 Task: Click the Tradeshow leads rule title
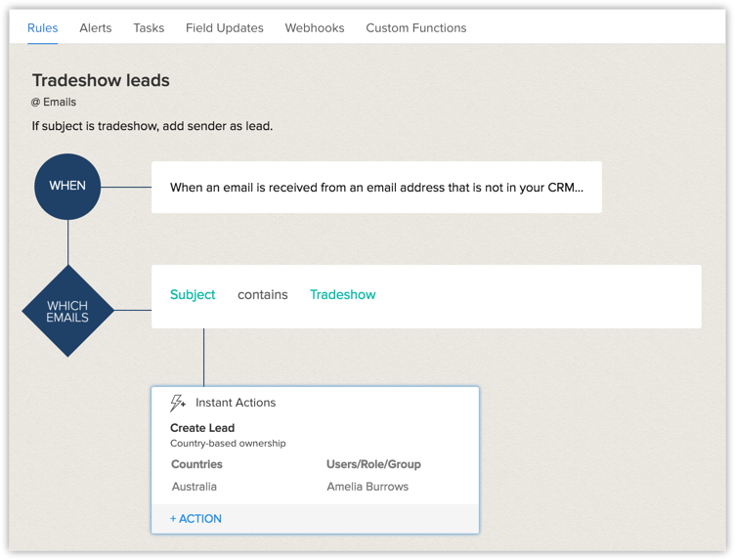click(101, 81)
